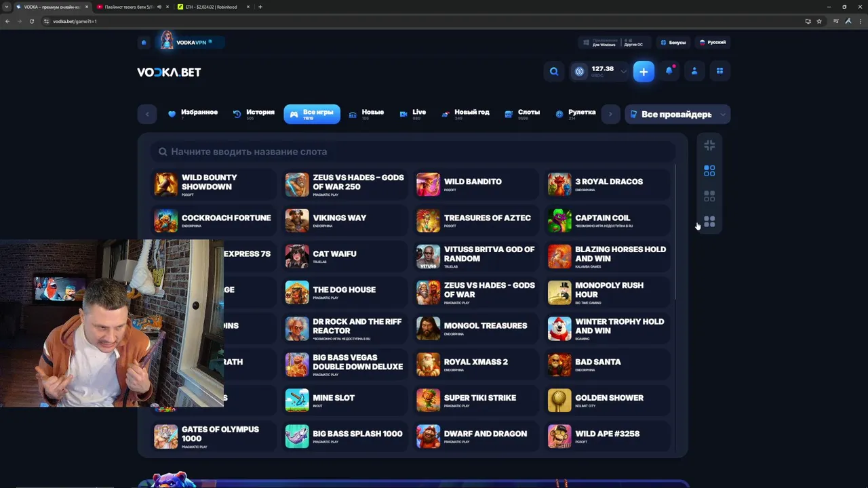Image resolution: width=868 pixels, height=488 pixels.
Task: Click the blue plus deposit button
Action: pyautogui.click(x=644, y=71)
